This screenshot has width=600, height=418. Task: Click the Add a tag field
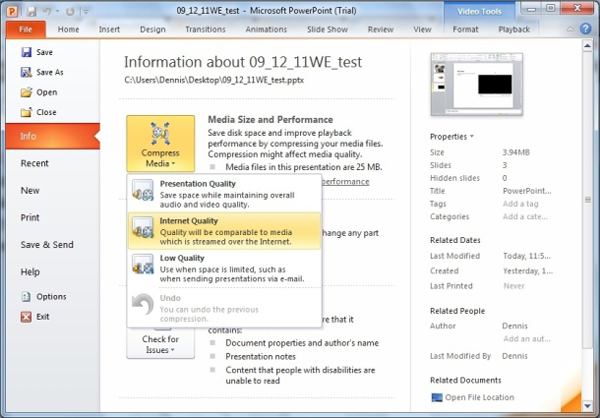pyautogui.click(x=520, y=204)
